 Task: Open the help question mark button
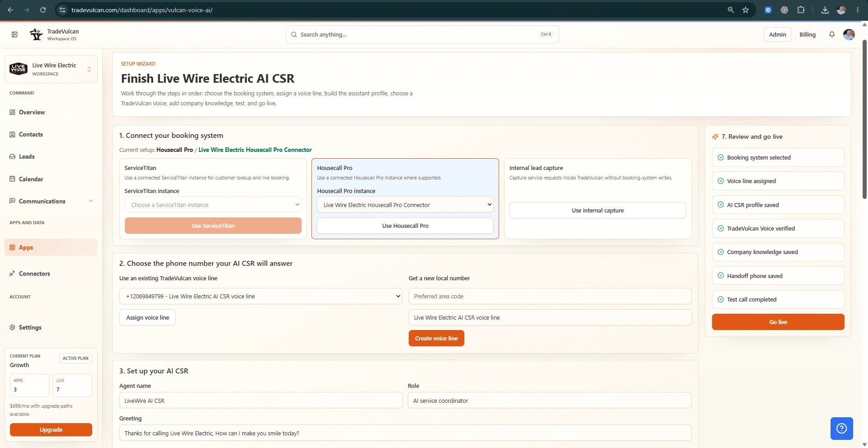pos(842,429)
